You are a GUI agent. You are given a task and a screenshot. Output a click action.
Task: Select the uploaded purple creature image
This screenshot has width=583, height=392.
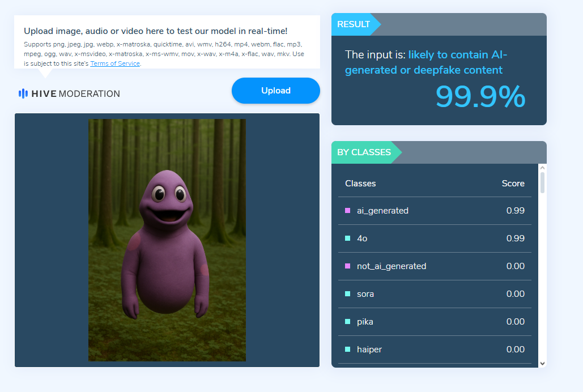pyautogui.click(x=167, y=240)
